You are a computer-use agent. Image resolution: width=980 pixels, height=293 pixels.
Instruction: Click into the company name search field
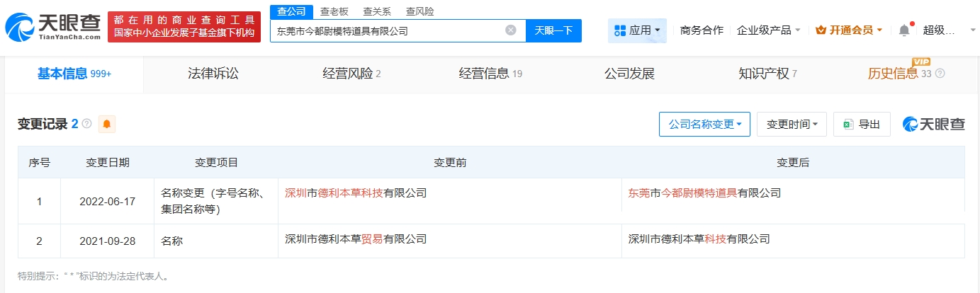tap(386, 30)
